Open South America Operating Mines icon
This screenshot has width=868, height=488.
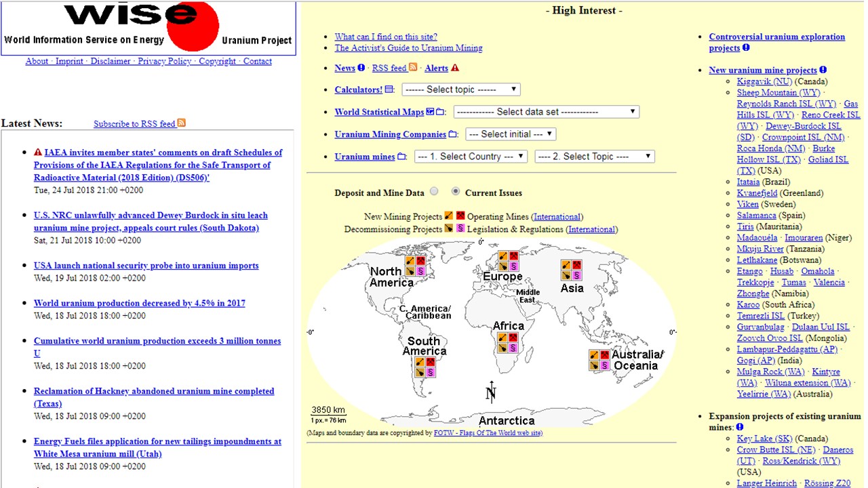[431, 362]
